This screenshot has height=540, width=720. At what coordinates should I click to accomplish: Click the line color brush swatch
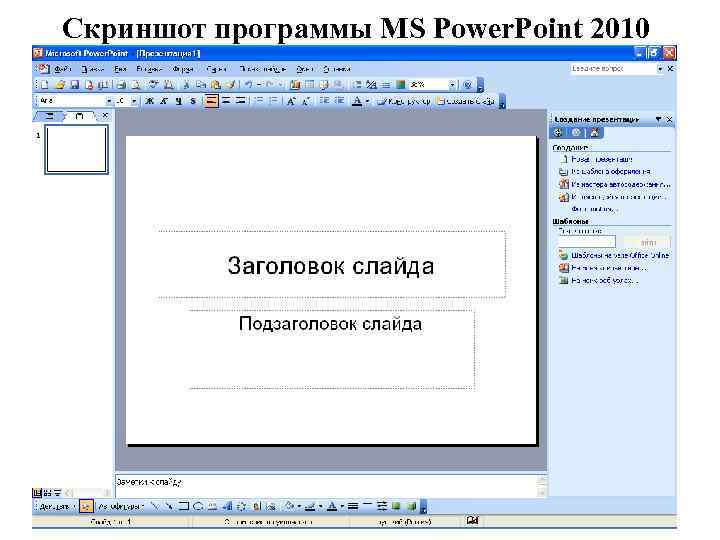coord(311,506)
